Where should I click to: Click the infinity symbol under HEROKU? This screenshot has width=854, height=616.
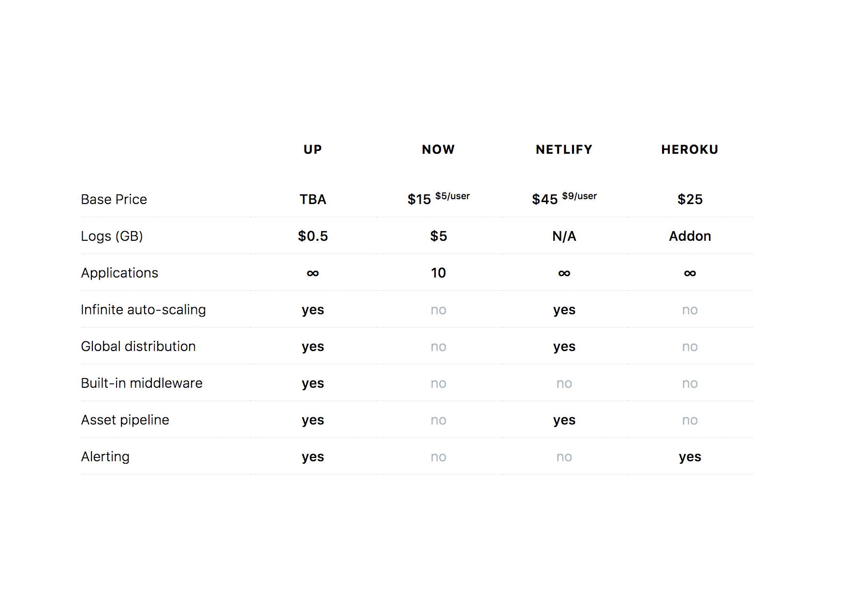point(690,273)
